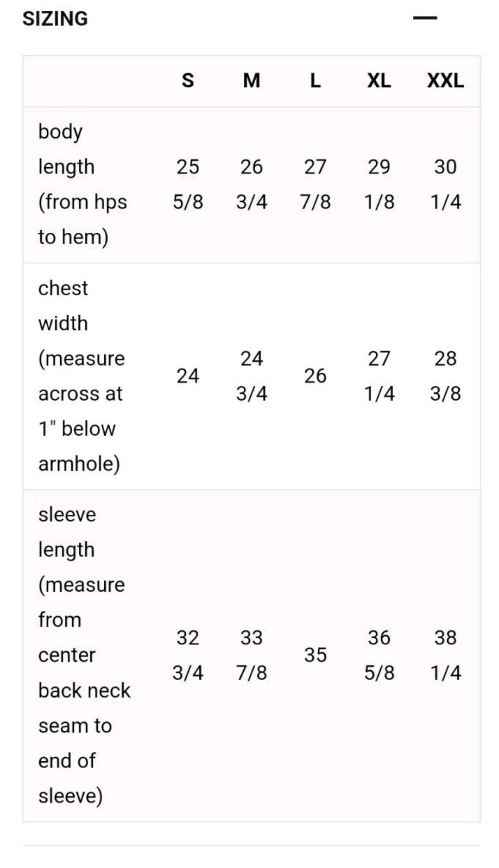Image resolution: width=499 pixels, height=868 pixels.
Task: Click sleeve length value 38 1/4
Action: point(445,655)
